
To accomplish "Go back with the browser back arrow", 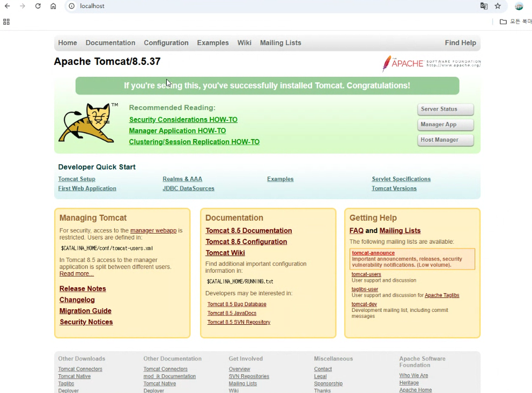I will [x=7, y=6].
